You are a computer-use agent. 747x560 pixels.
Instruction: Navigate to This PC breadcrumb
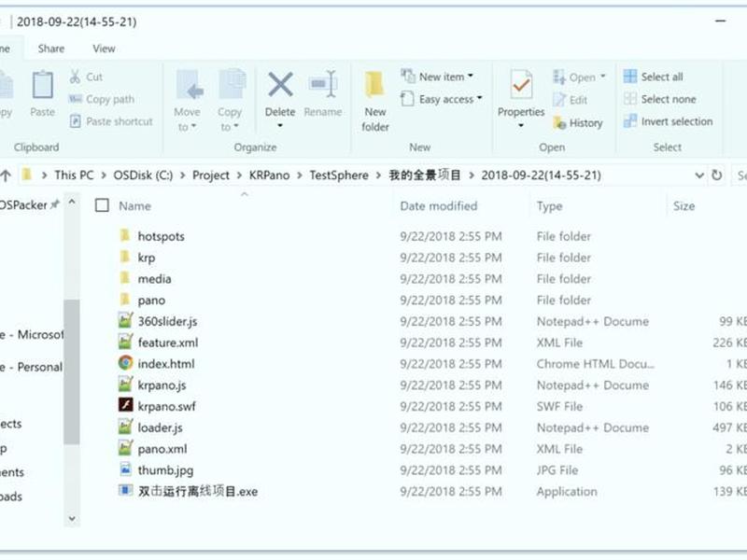coord(74,175)
